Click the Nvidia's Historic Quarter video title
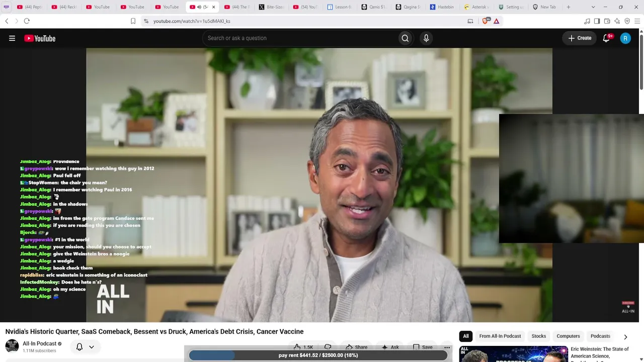Image resolution: width=644 pixels, height=362 pixels. [x=154, y=332]
